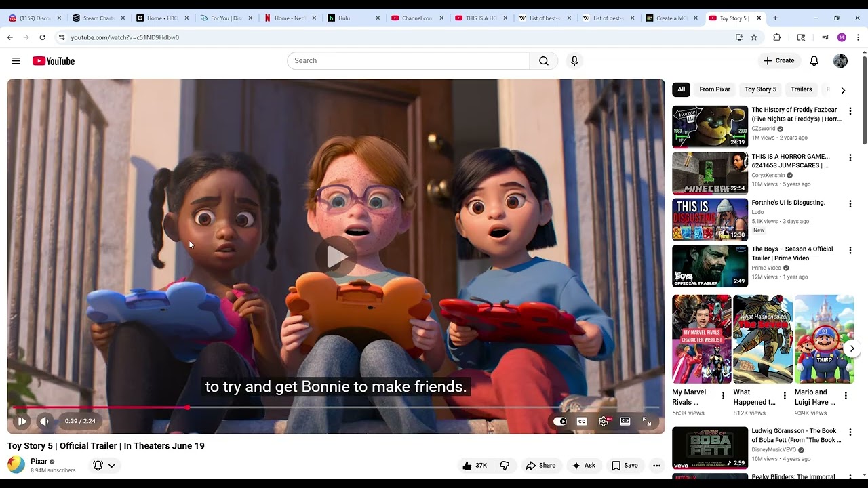Open History of Freddy Fazbear thumbnail
This screenshot has width=868, height=488.
coord(710,127)
